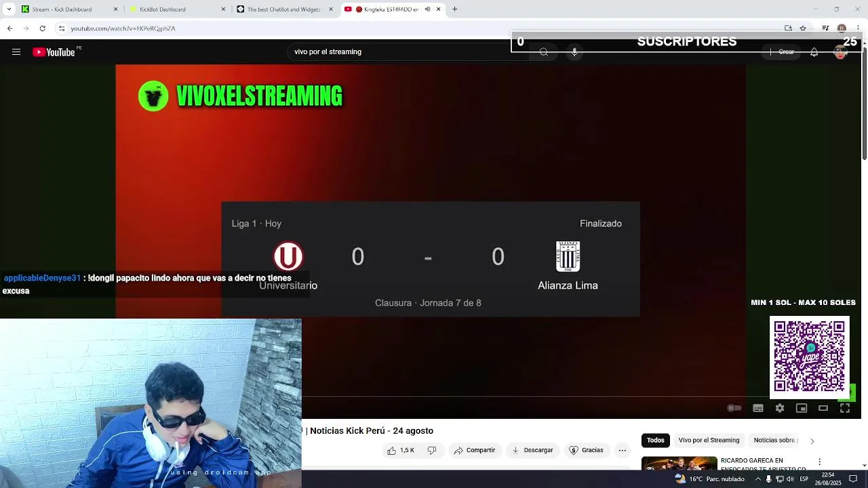Open more actions ellipsis below the video
The width and height of the screenshot is (868, 488).
622,450
